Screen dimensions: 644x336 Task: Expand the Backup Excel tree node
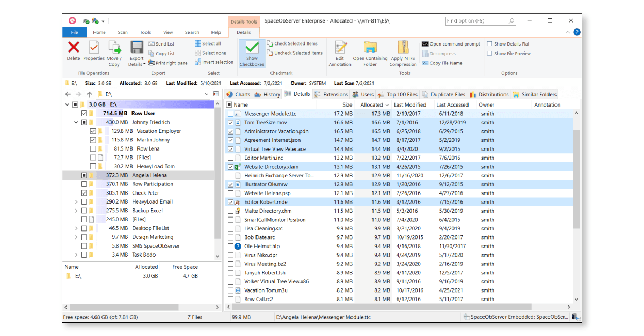pyautogui.click(x=76, y=211)
